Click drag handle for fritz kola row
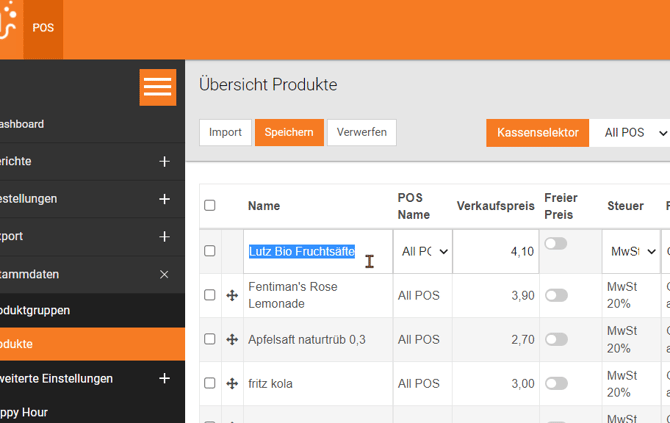670x423 pixels. (x=232, y=383)
